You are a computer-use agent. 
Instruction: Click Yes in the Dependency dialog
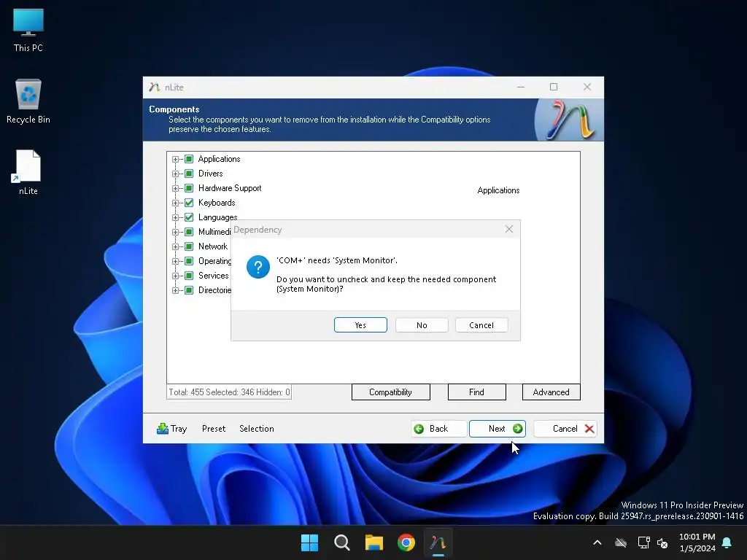coord(360,324)
